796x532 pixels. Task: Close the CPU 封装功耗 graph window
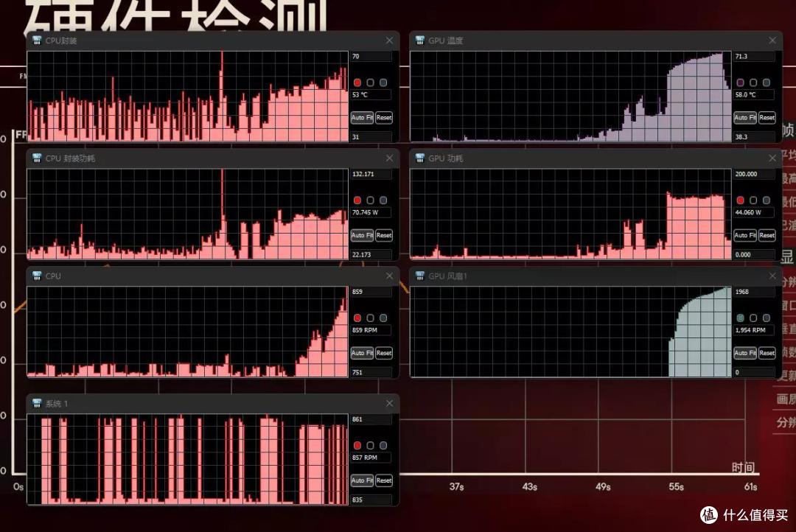(x=389, y=158)
